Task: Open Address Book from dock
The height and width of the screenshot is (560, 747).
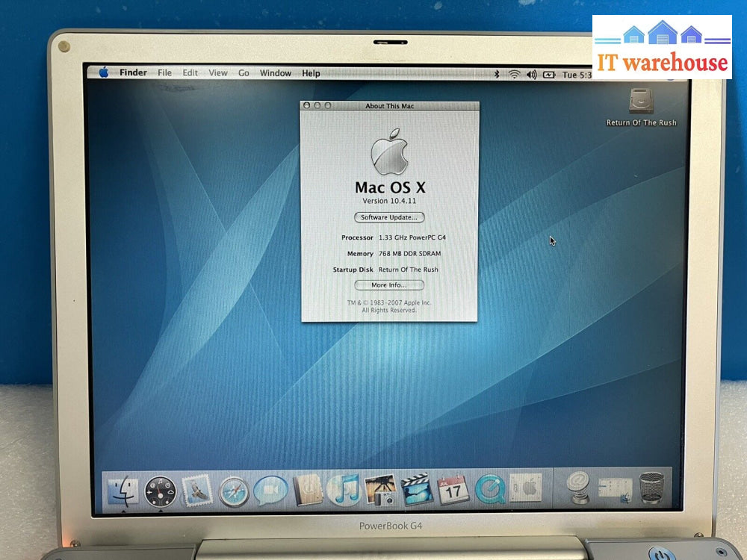Action: click(307, 490)
